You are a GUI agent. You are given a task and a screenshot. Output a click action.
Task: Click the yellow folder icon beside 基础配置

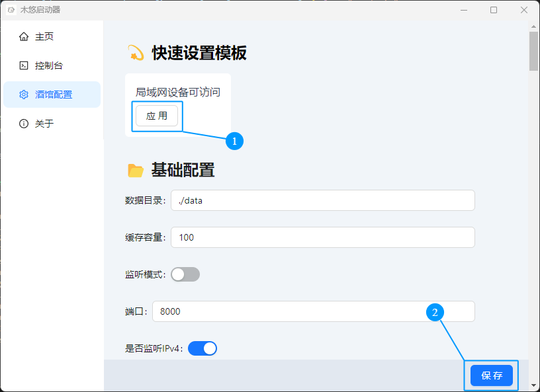(x=136, y=171)
